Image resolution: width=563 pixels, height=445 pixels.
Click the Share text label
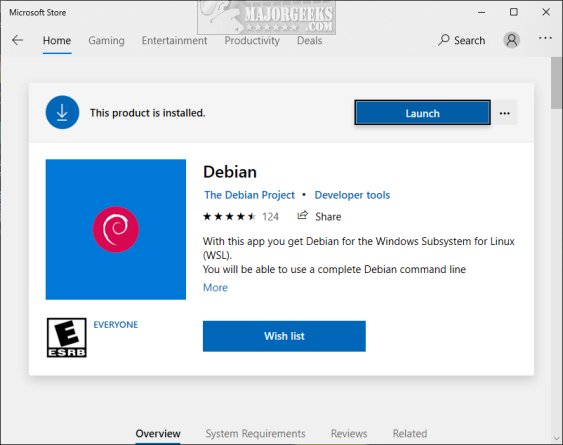point(328,217)
